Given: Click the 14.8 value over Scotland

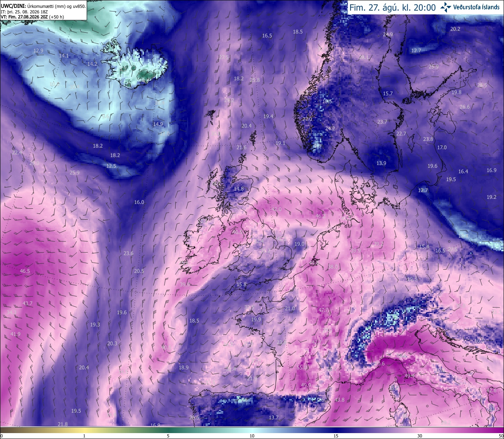Looking at the screenshot, I should tap(239, 189).
